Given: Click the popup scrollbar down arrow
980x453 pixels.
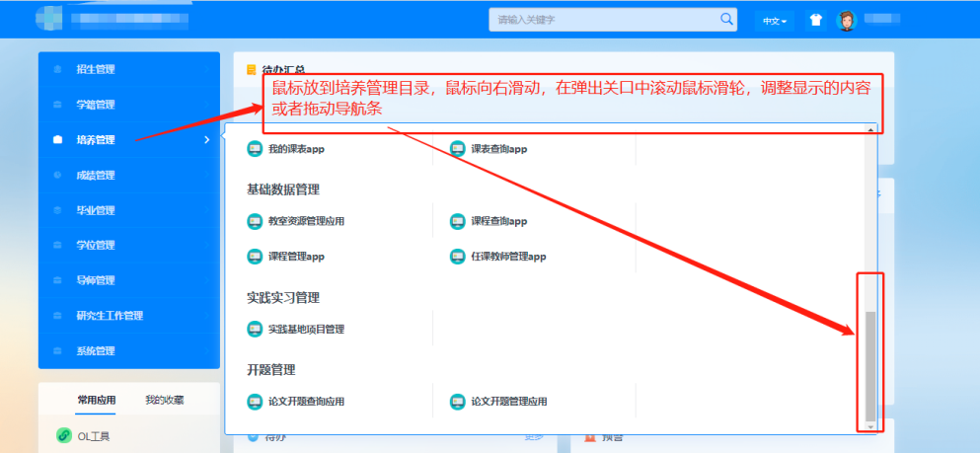Looking at the screenshot, I should coord(870,426).
